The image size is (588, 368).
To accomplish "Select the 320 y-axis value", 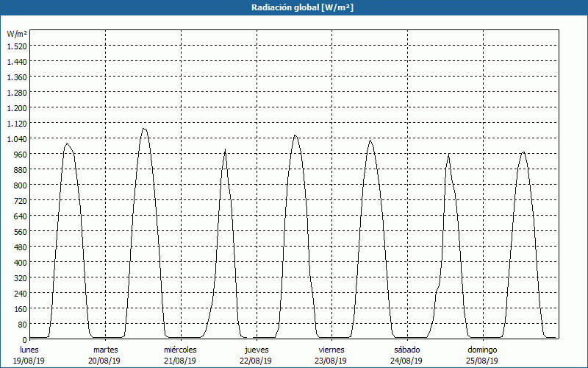I will tap(21, 278).
